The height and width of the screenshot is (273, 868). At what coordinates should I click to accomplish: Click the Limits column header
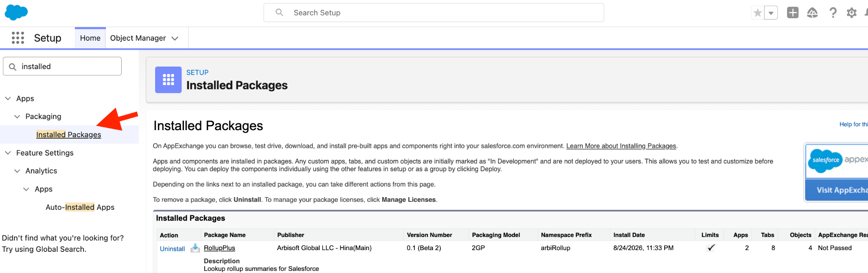click(710, 235)
